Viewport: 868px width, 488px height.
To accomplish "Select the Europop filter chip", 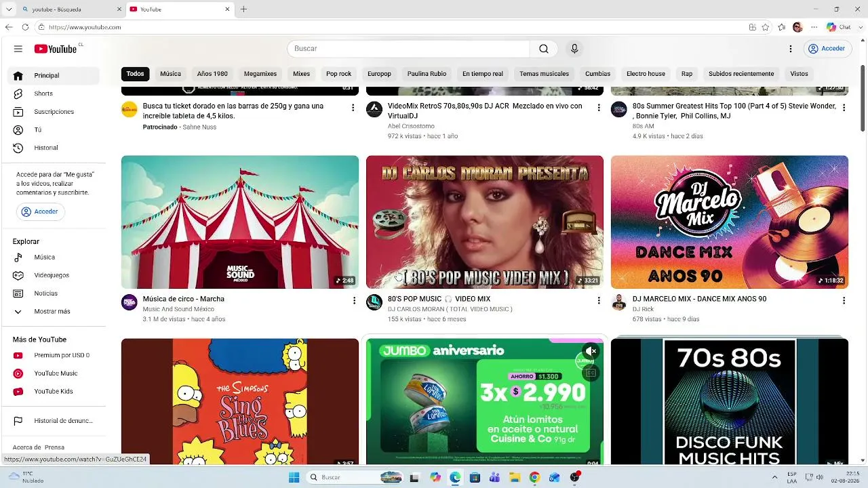I will 379,74.
